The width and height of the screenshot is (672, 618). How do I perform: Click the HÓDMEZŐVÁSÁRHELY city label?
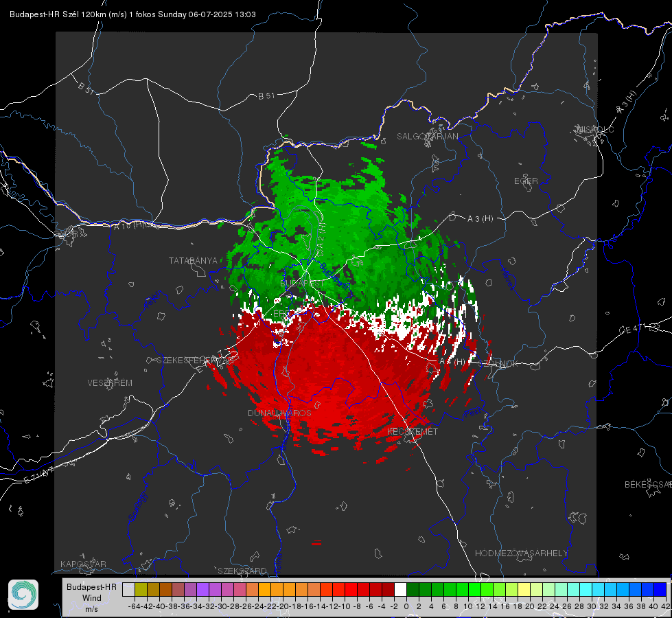pos(521,553)
